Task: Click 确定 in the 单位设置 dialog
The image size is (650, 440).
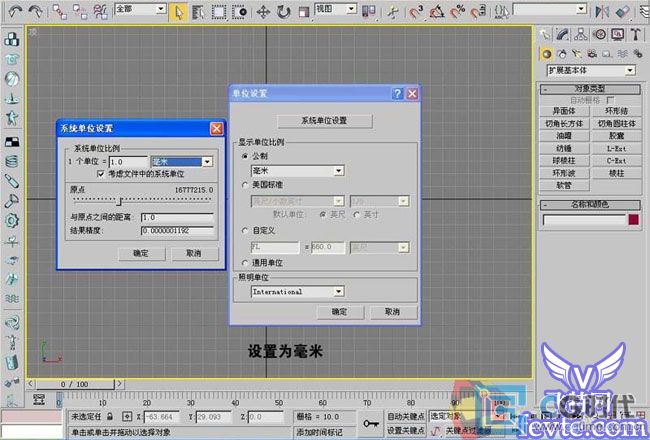Action: click(x=340, y=312)
